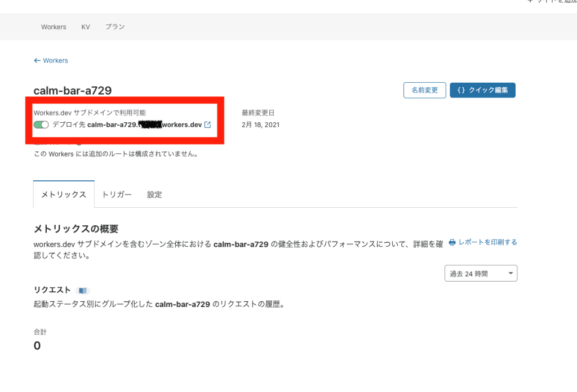
Task: Click the 最終変更日 label
Action: [258, 113]
